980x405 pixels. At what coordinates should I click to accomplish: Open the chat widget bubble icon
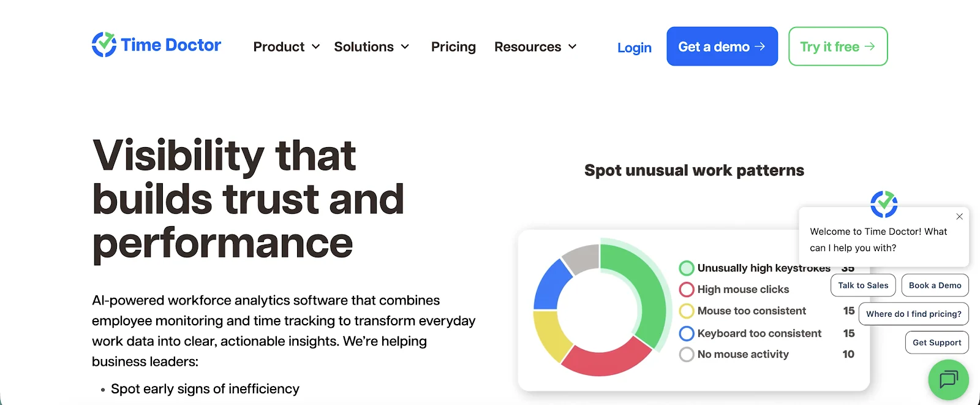pos(948,379)
